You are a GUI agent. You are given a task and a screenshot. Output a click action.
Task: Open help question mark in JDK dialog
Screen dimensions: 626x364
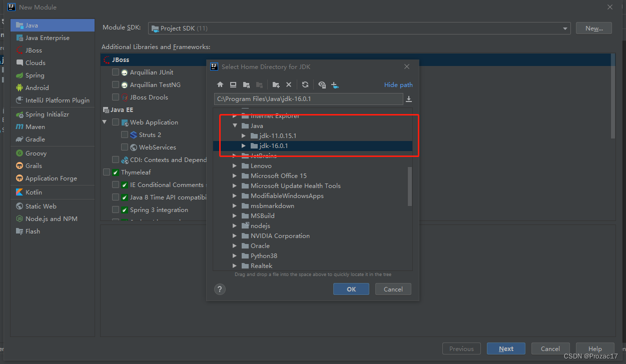click(220, 289)
